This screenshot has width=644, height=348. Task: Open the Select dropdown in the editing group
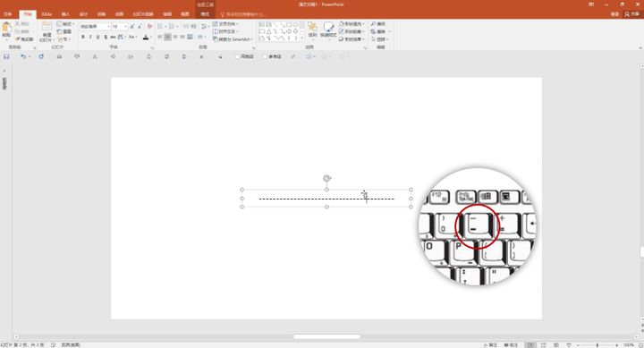click(x=380, y=39)
